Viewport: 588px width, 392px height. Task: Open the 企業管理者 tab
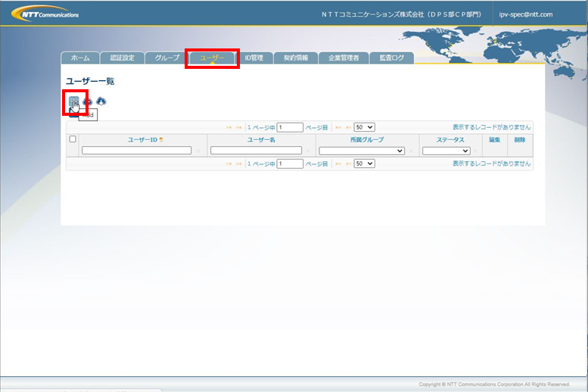point(344,58)
